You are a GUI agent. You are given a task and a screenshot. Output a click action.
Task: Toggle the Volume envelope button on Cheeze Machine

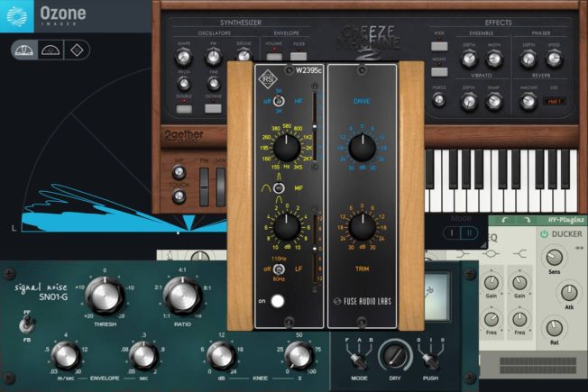pyautogui.click(x=274, y=57)
